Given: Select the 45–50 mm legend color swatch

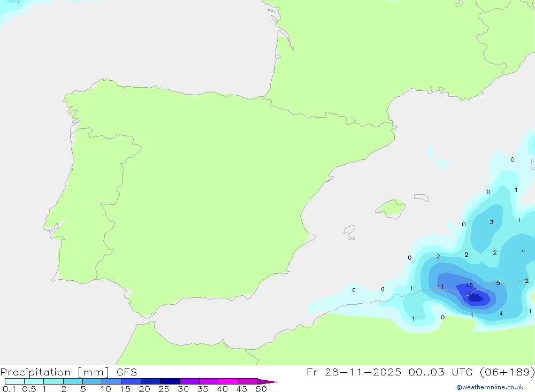Looking at the screenshot, I should pyautogui.click(x=248, y=381).
